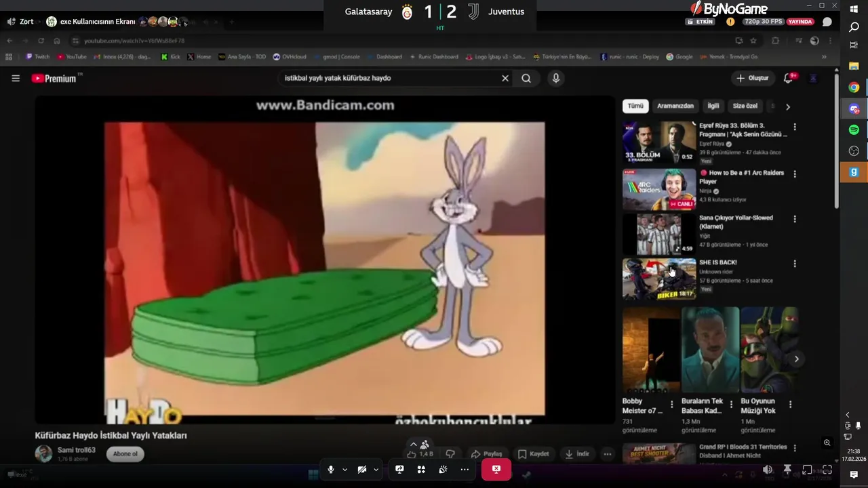Viewport: 868px width, 488px height.
Task: Click the 720p 30 FPS quality badge
Action: [x=762, y=22]
